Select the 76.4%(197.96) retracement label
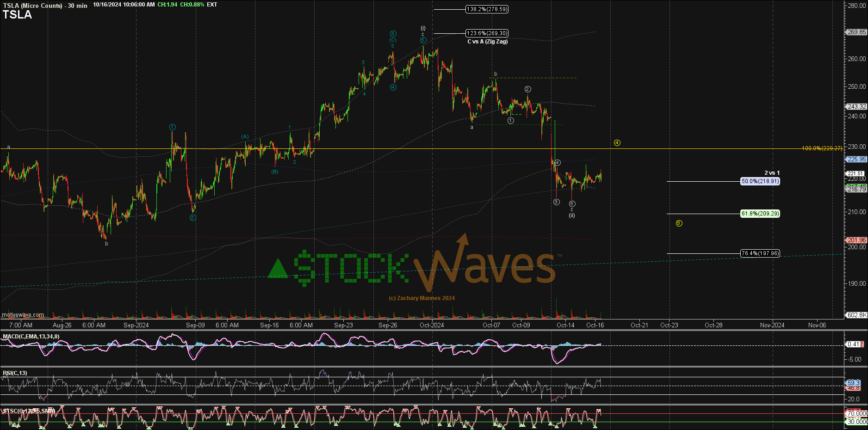The image size is (868, 430). (x=760, y=253)
